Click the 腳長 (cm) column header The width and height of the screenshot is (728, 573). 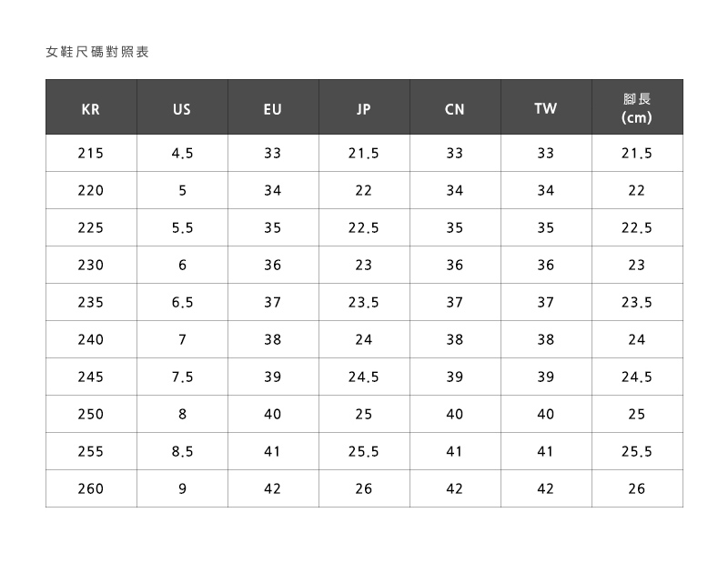(x=637, y=107)
